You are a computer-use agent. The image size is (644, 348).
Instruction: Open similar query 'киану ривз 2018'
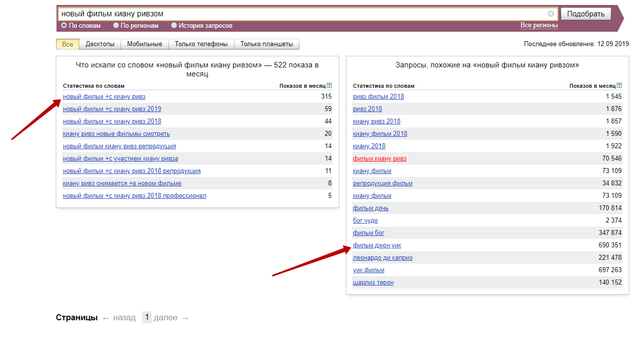pos(377,121)
